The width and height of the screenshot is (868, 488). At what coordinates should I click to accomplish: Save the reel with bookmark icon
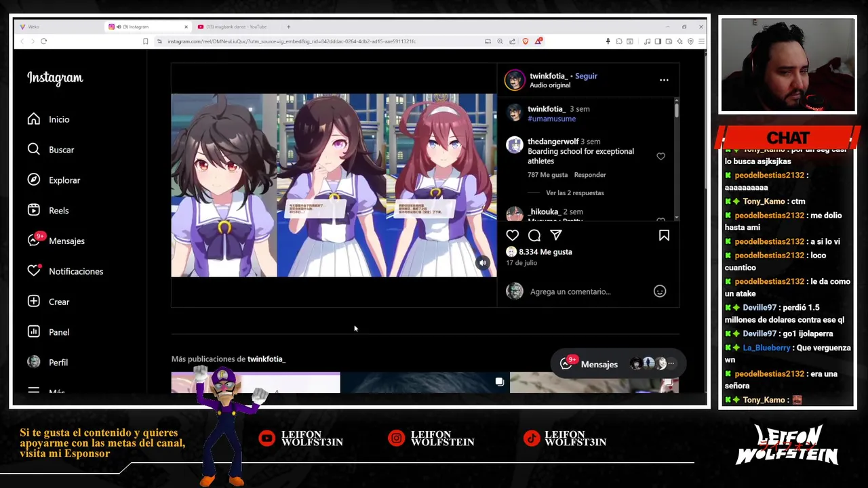[x=664, y=235]
